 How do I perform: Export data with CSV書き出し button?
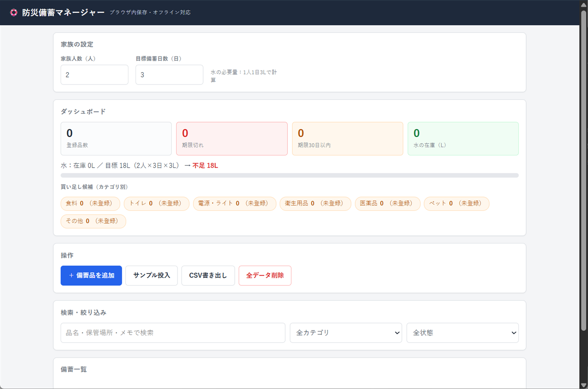[208, 275]
